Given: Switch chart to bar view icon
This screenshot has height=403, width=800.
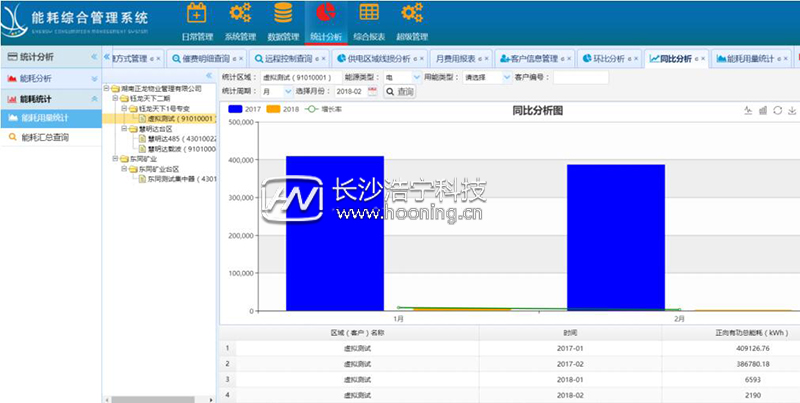Looking at the screenshot, I should point(761,111).
